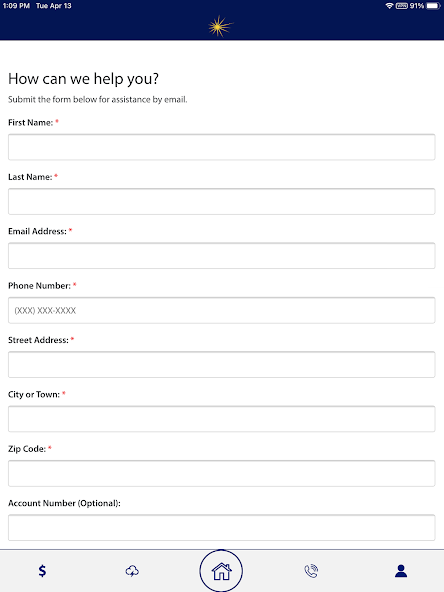Open the account profile person icon
Screen dimensions: 444x592
pyautogui.click(x=401, y=571)
